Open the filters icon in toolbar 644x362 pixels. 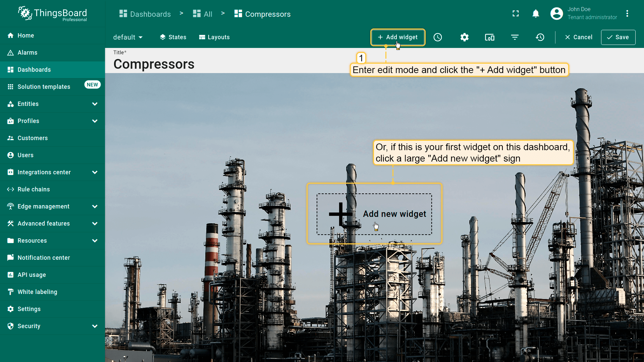point(515,37)
